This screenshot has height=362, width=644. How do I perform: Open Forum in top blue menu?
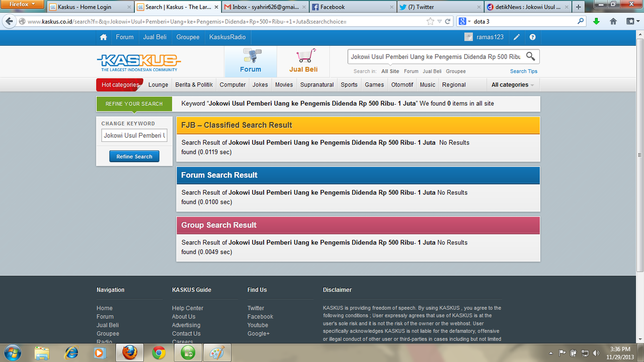[x=125, y=37]
